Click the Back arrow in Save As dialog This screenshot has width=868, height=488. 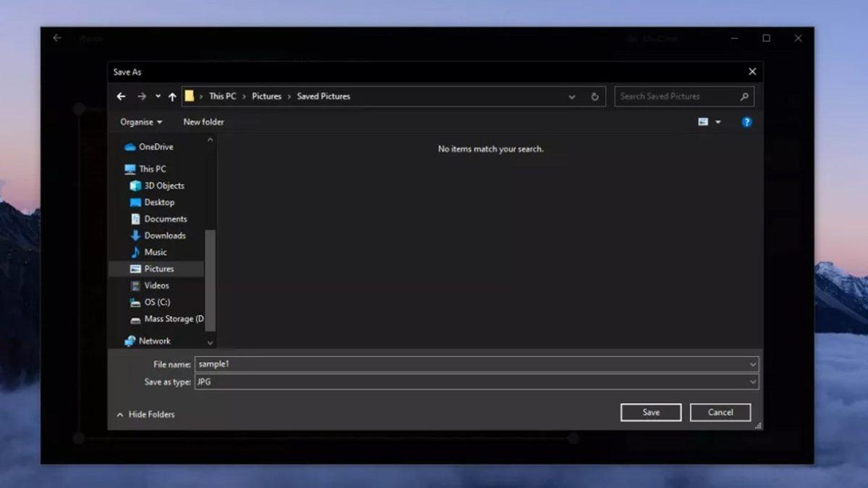(x=121, y=96)
